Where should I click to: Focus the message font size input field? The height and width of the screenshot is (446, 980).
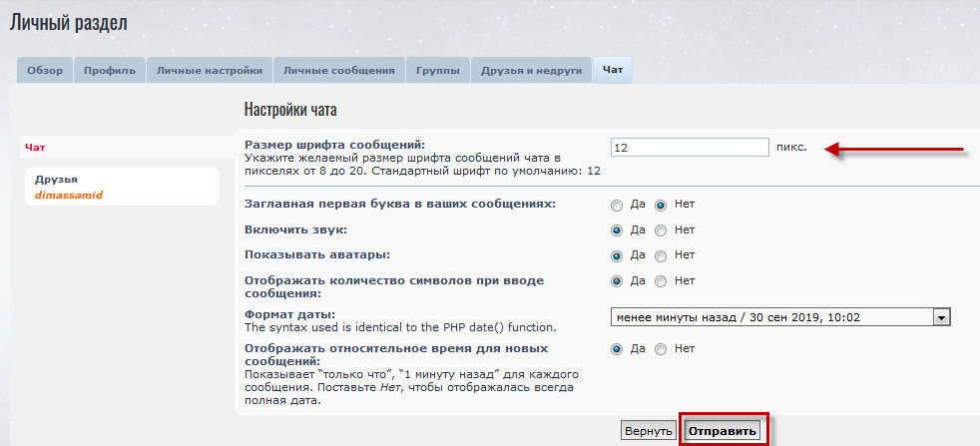(x=690, y=148)
